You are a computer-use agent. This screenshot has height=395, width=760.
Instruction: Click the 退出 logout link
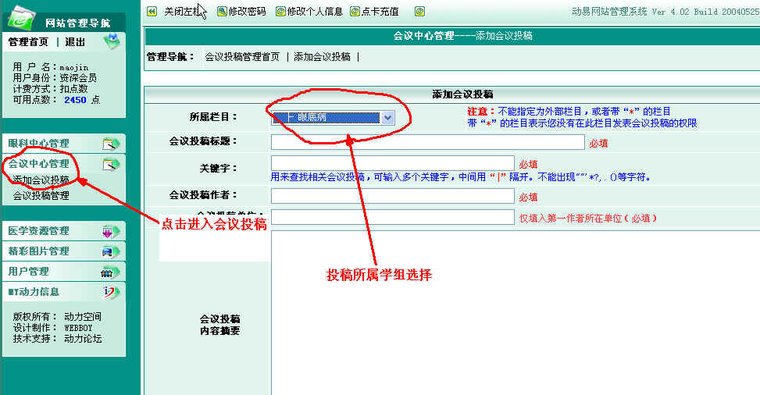tap(75, 42)
